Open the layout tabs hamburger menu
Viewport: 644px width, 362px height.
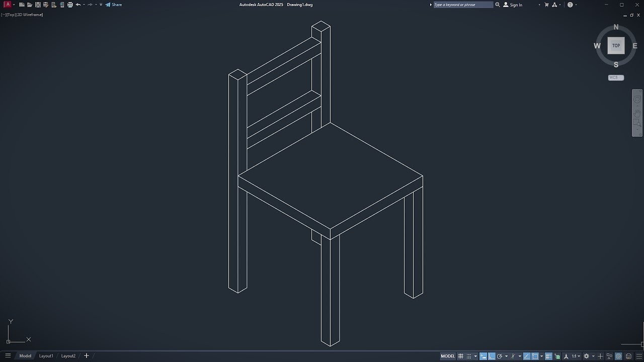coord(8,356)
